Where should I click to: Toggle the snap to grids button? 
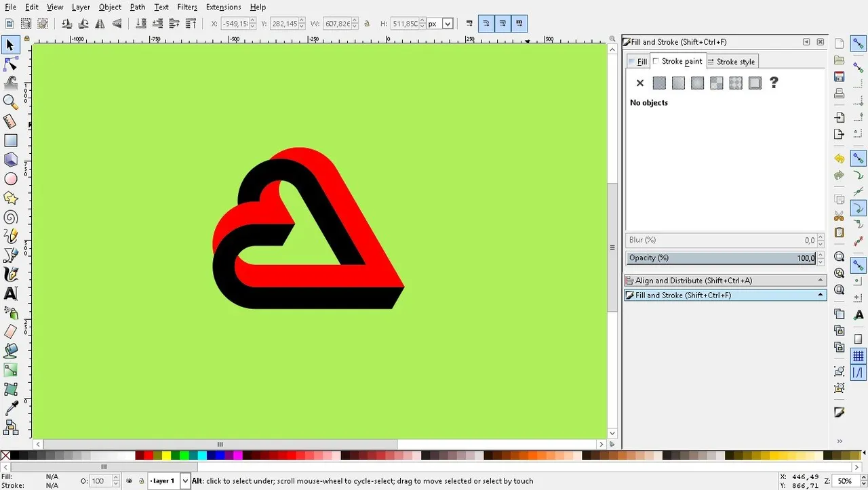858,355
